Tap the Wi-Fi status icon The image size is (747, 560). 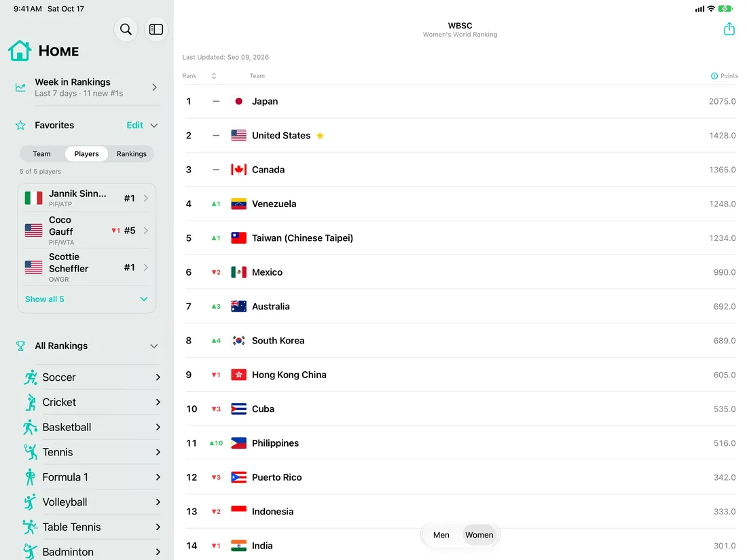(x=711, y=9)
